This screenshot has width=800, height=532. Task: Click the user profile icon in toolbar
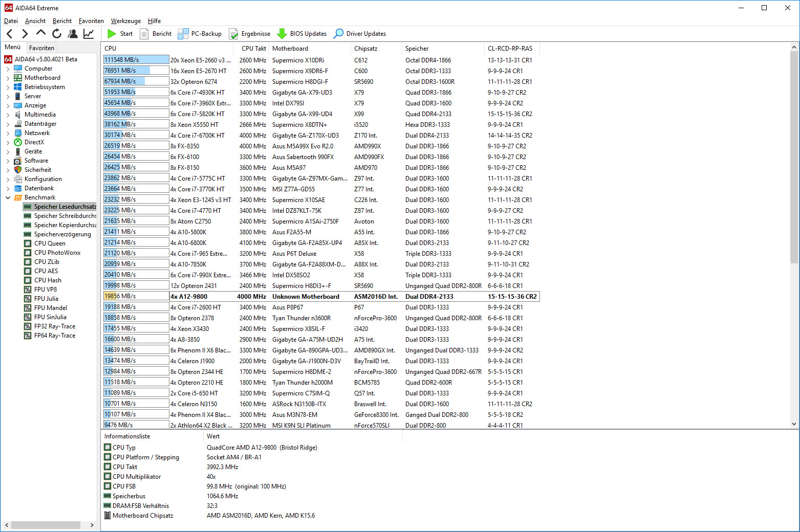point(73,34)
